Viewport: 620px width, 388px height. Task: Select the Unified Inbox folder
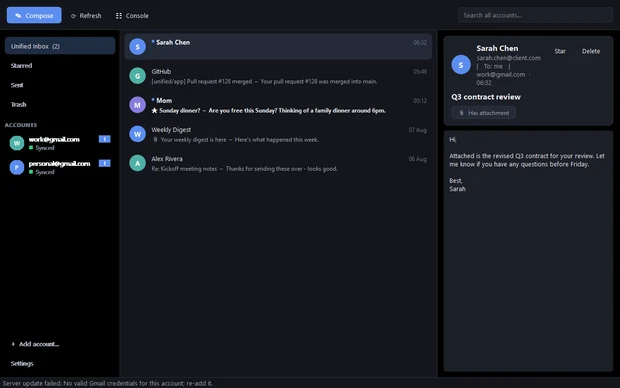click(60, 46)
